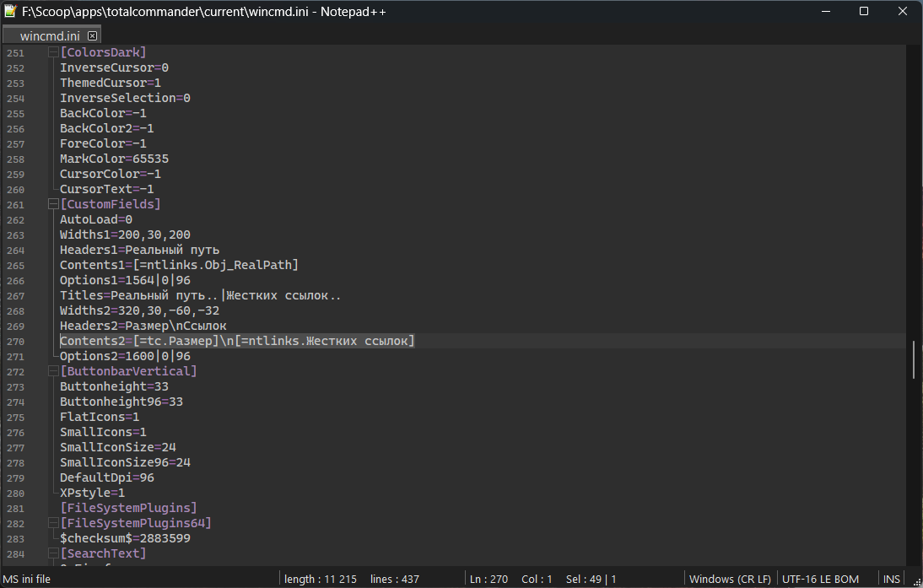Maximize the Notepad++ window
The width and height of the screenshot is (923, 588).
point(864,11)
